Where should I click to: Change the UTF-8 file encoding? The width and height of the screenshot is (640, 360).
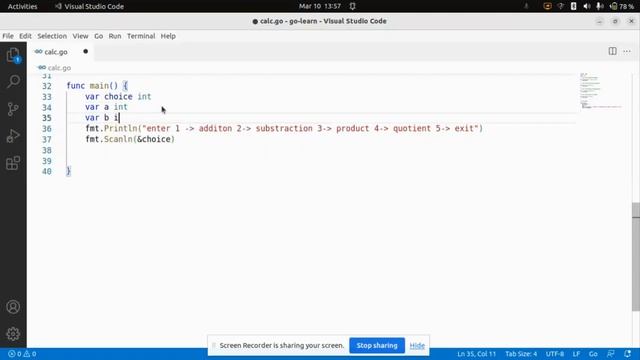[x=555, y=354]
